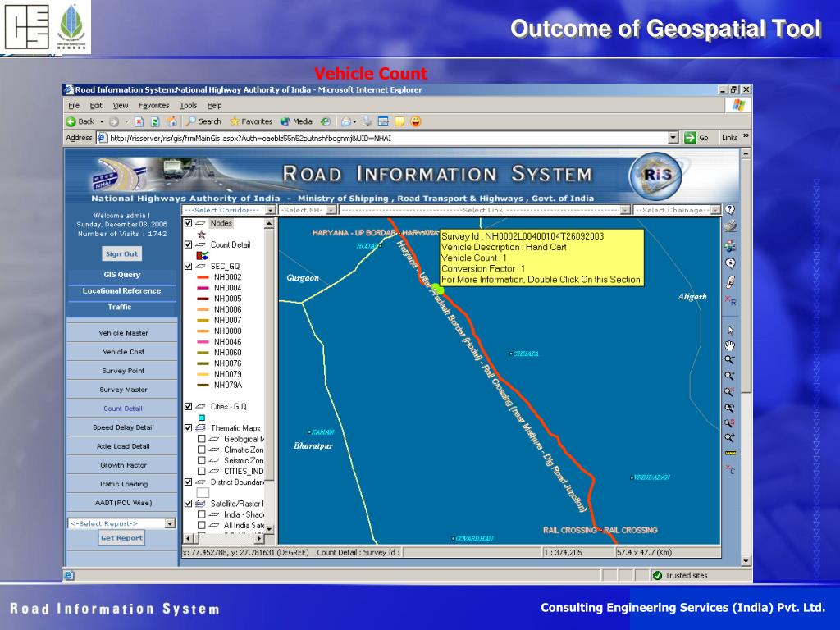This screenshot has height=630, width=840.
Task: Click the map help question-mark icon
Action: coord(729,210)
